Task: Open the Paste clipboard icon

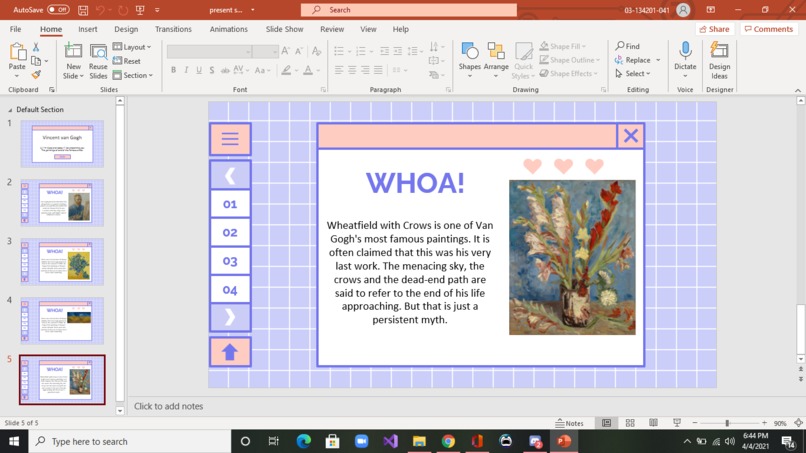Action: point(17,52)
